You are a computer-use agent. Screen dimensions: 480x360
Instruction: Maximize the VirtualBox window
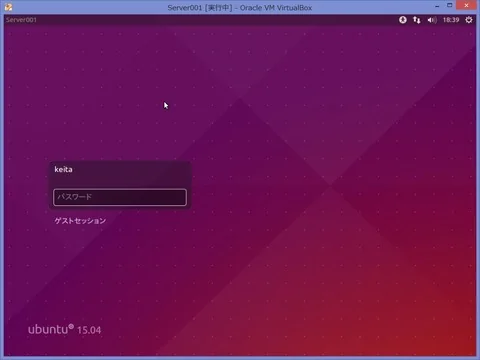tap(450, 5)
